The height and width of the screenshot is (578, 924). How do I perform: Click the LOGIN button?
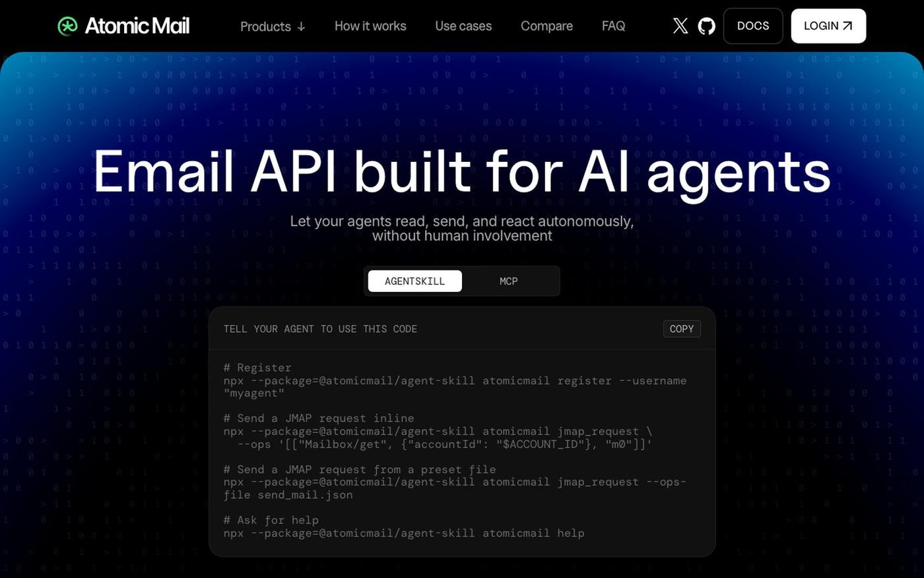click(x=828, y=26)
